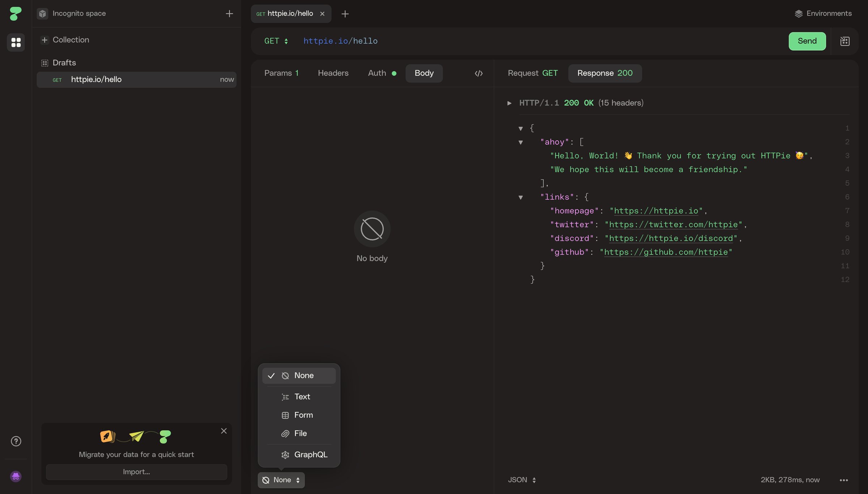Click the Incognito space title
Viewport: 868px width, 494px height.
point(79,14)
